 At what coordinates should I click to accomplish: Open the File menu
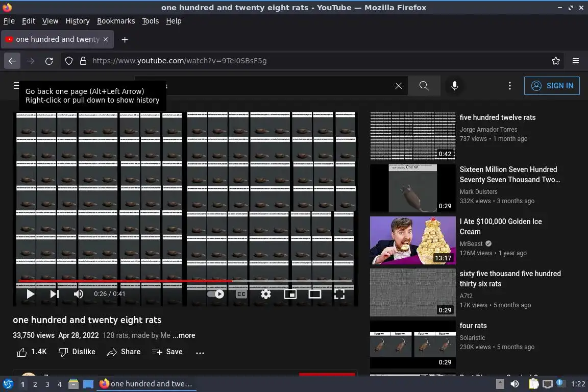tap(9, 21)
